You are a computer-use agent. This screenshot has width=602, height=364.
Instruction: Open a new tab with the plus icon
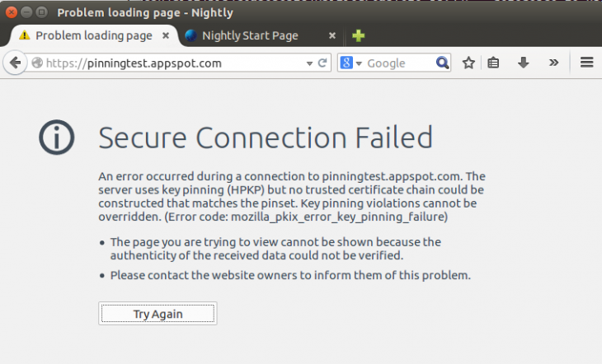point(358,36)
